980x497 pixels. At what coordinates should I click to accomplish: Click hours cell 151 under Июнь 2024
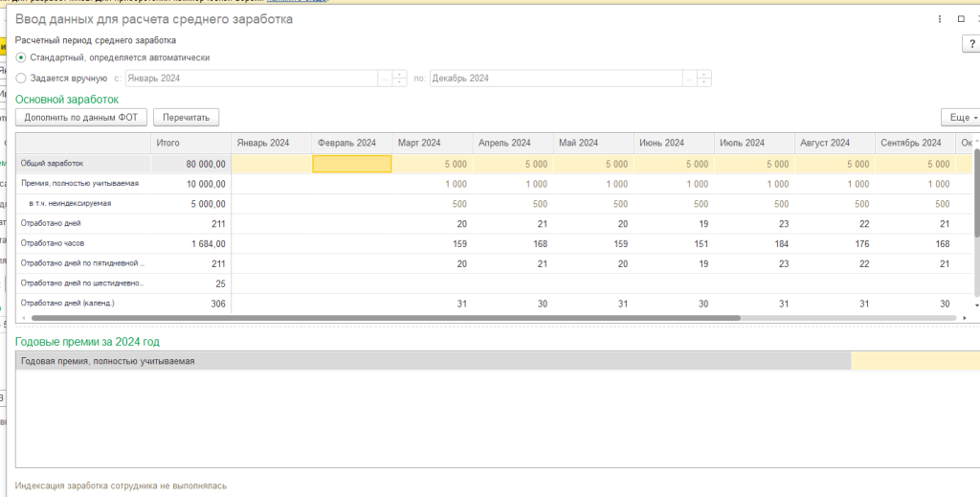coord(674,244)
